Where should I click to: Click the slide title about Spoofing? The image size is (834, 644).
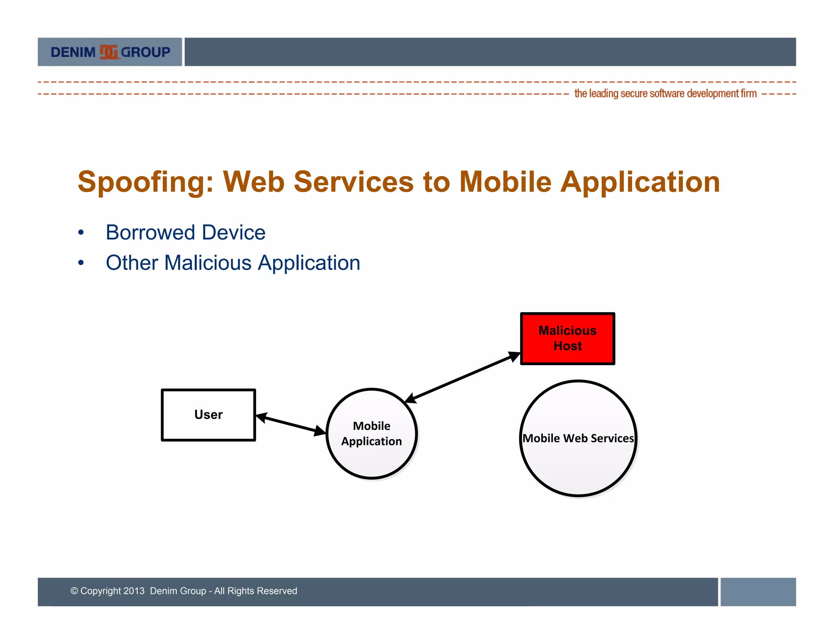[x=399, y=182]
